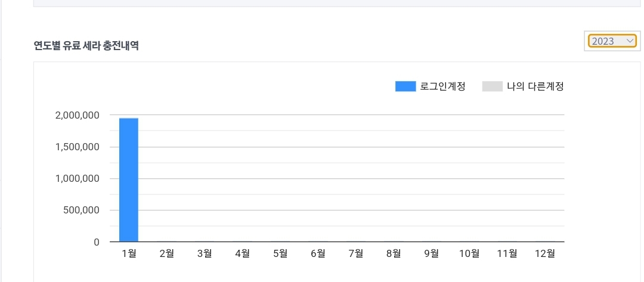The image size is (644, 282).
Task: Click the dropdown chevron arrow beside 2023
Action: click(x=630, y=41)
